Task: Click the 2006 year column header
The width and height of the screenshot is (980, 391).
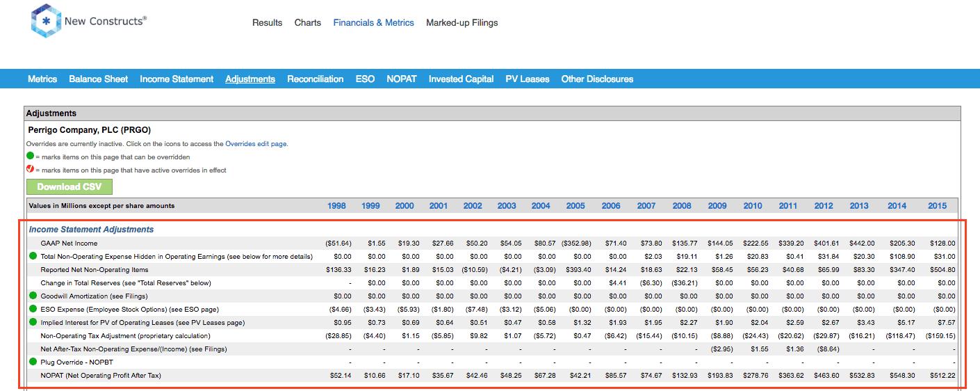Action: [611, 206]
